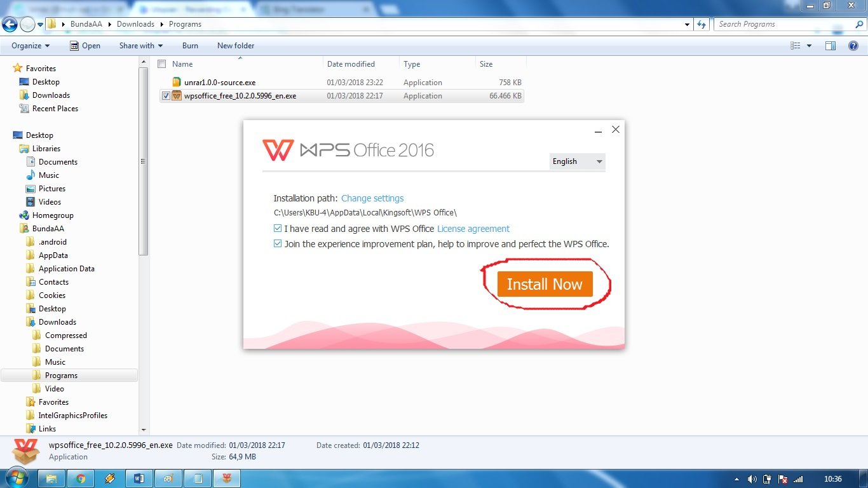Click the unrar1.0.0-source.exe archive icon
Screen dimensions: 868x488
[x=176, y=82]
